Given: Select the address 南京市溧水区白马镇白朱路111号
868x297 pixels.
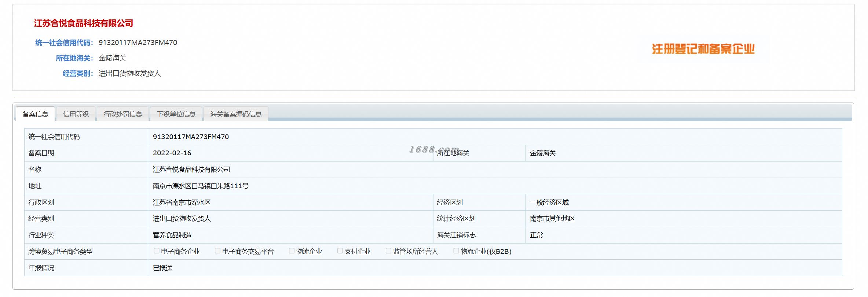Looking at the screenshot, I should (x=201, y=186).
